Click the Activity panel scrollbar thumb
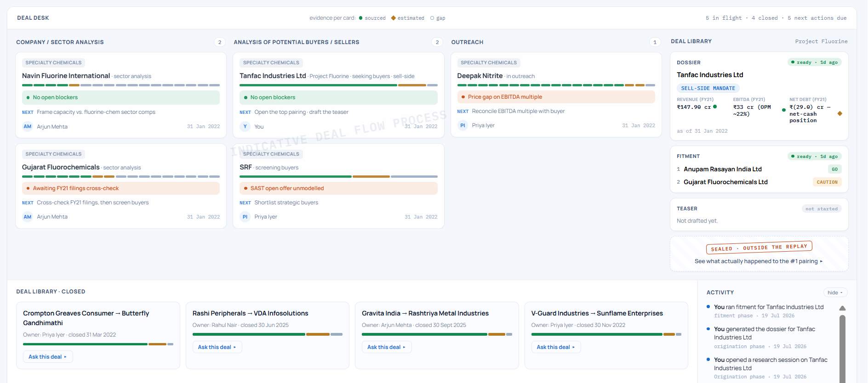This screenshot has height=383, width=868. 842,348
